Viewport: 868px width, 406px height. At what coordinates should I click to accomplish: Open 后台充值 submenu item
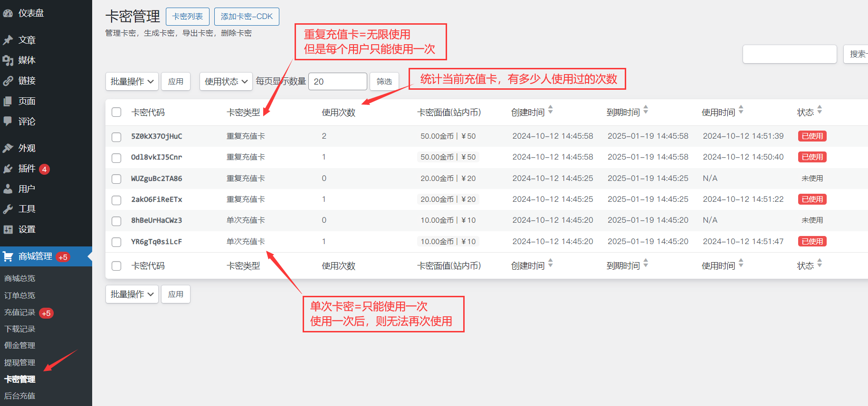(20, 396)
